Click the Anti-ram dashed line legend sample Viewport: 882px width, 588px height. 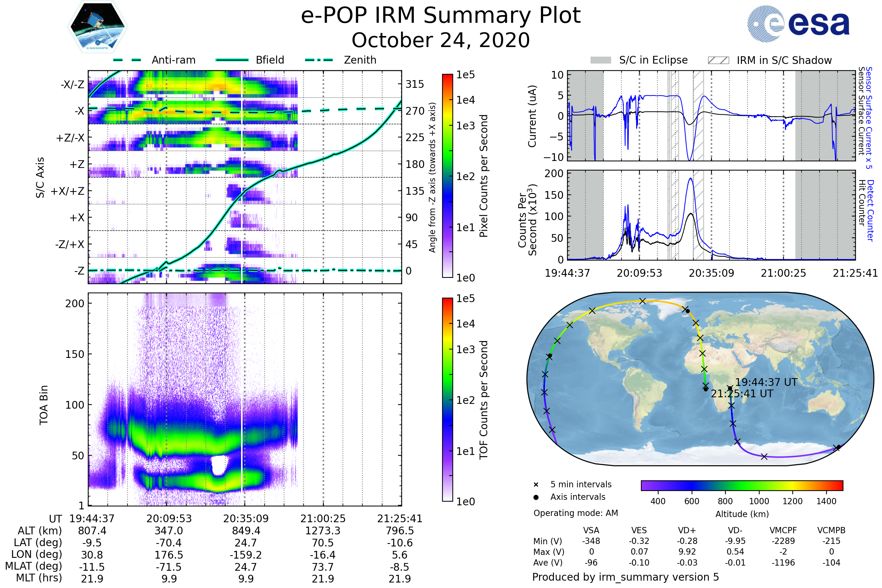click(127, 60)
